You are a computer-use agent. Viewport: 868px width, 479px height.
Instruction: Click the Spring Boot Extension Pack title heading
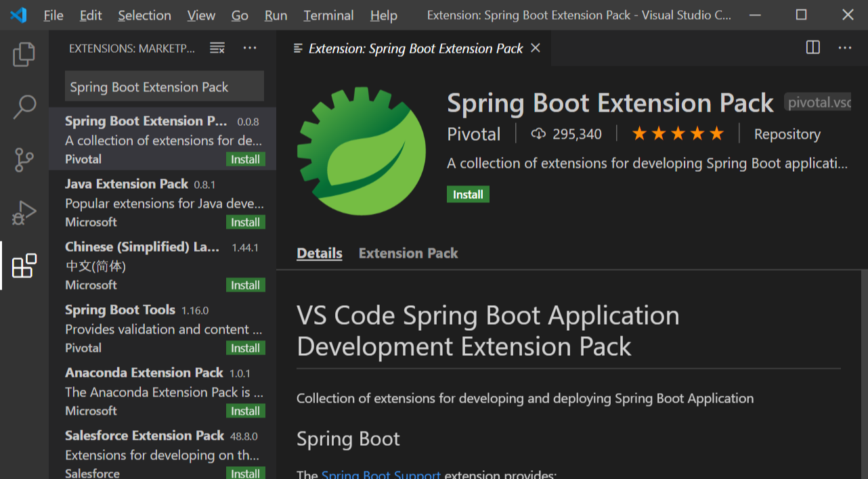tap(610, 103)
